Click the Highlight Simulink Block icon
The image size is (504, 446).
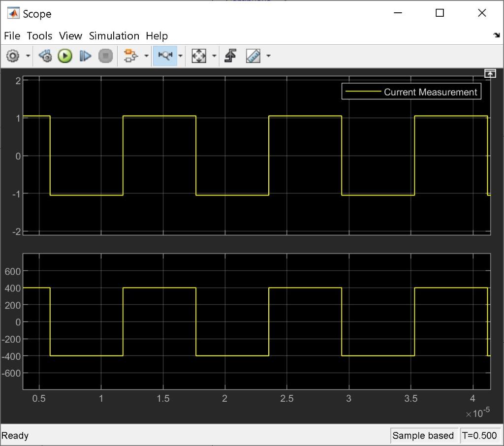click(x=130, y=56)
